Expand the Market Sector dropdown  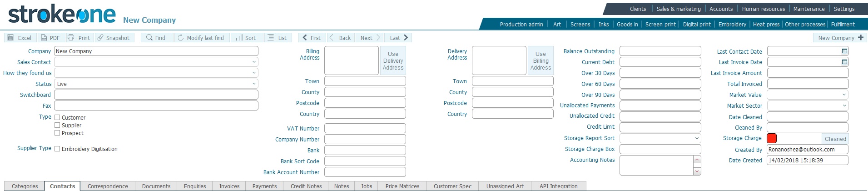(x=844, y=106)
